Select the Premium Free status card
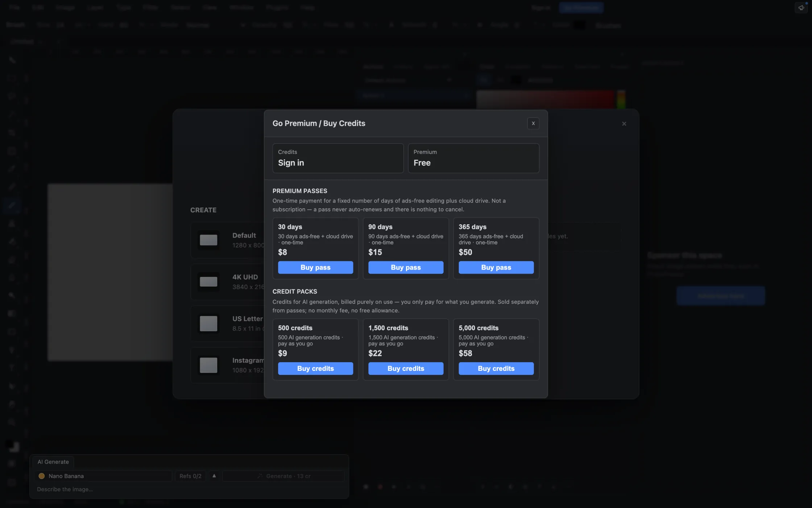 tap(473, 158)
